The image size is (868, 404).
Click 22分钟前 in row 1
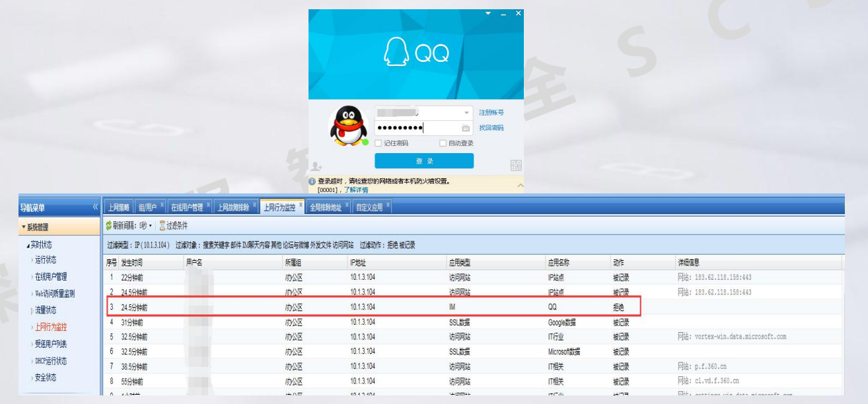(132, 277)
